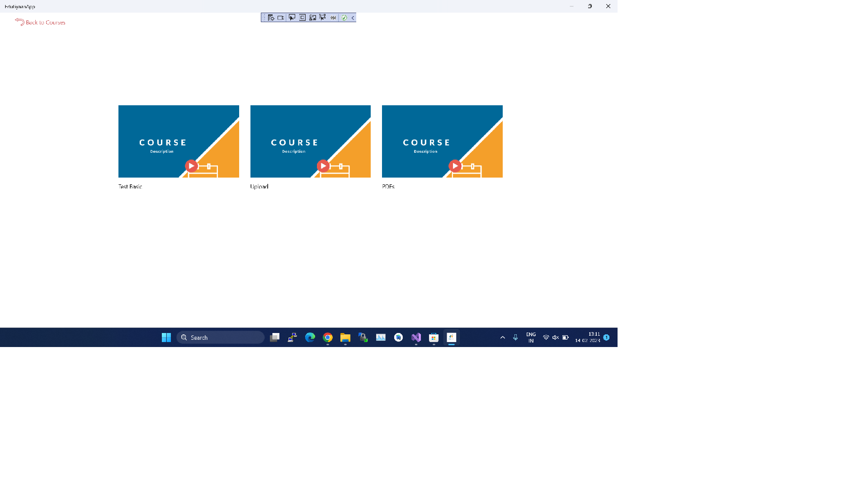Toggle Track Focused Element icon
This screenshot has height=488, width=868.
(323, 18)
